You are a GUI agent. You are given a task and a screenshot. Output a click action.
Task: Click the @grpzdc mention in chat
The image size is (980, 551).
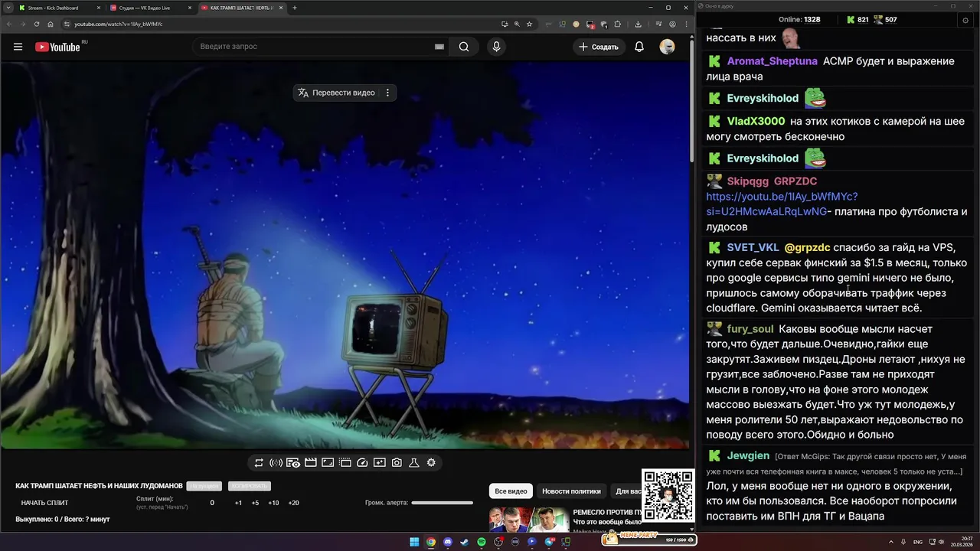point(807,248)
